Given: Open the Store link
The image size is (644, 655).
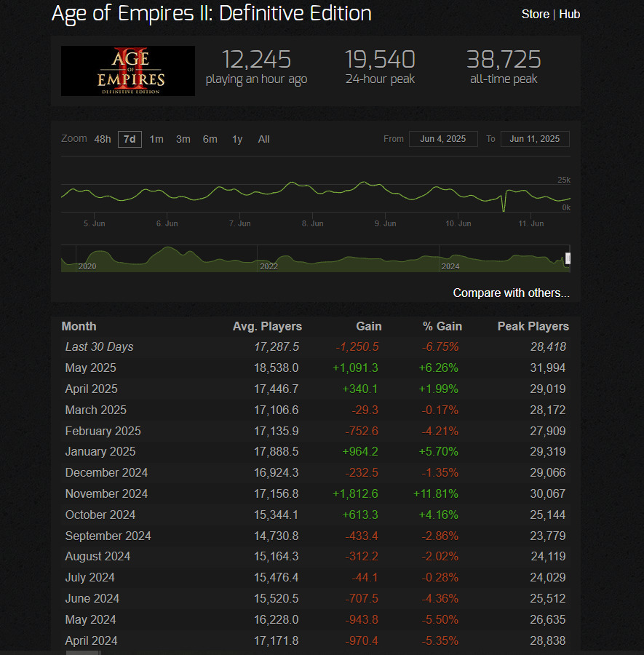Looking at the screenshot, I should click(535, 15).
